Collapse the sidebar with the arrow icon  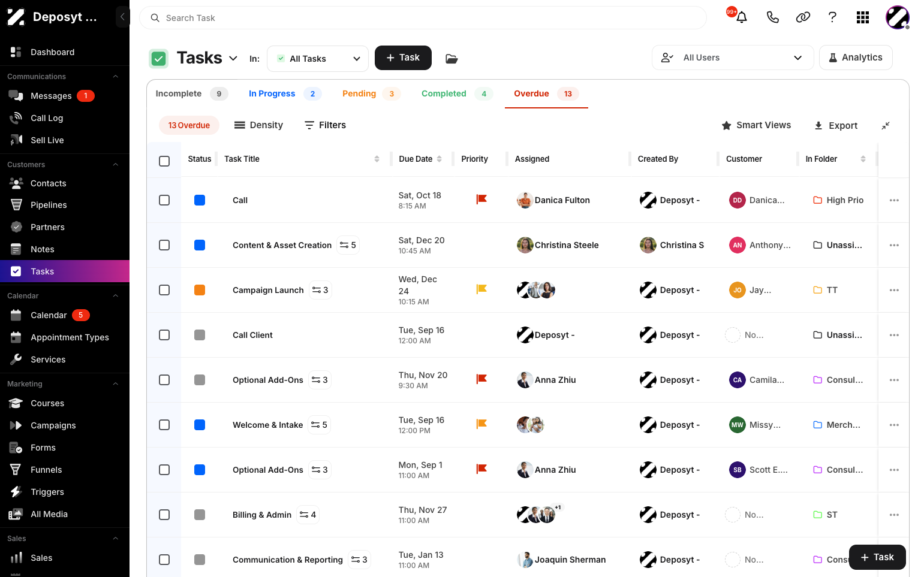point(122,17)
